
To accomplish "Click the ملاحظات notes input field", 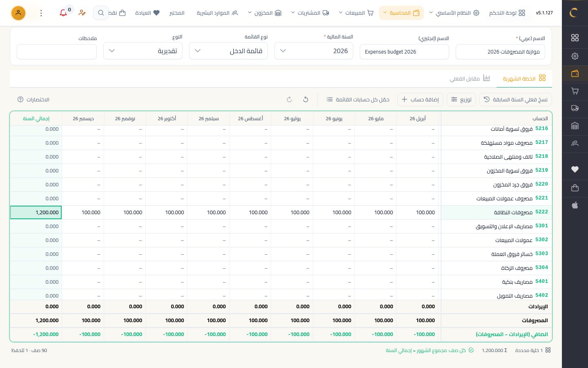I will tap(57, 52).
